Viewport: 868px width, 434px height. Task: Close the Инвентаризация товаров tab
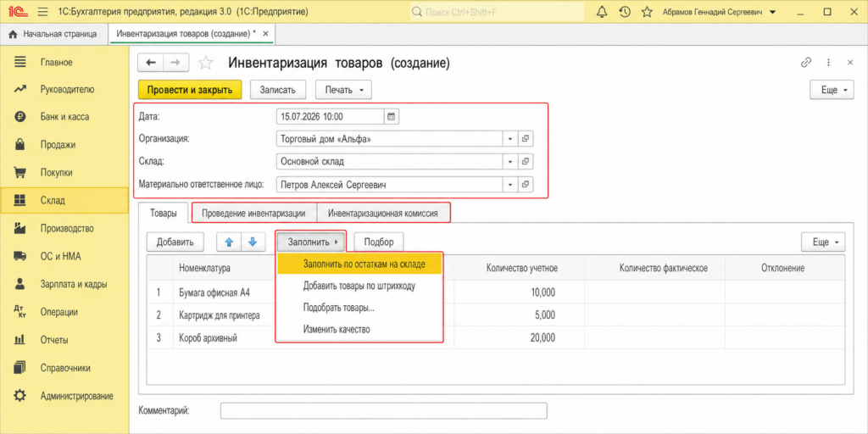point(265,34)
